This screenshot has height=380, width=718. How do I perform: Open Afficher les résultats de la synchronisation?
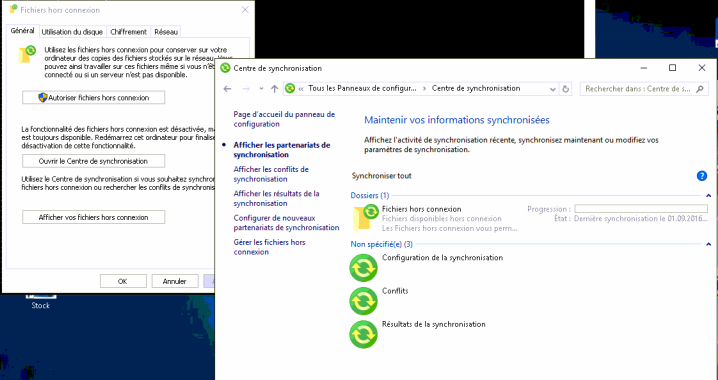(276, 198)
